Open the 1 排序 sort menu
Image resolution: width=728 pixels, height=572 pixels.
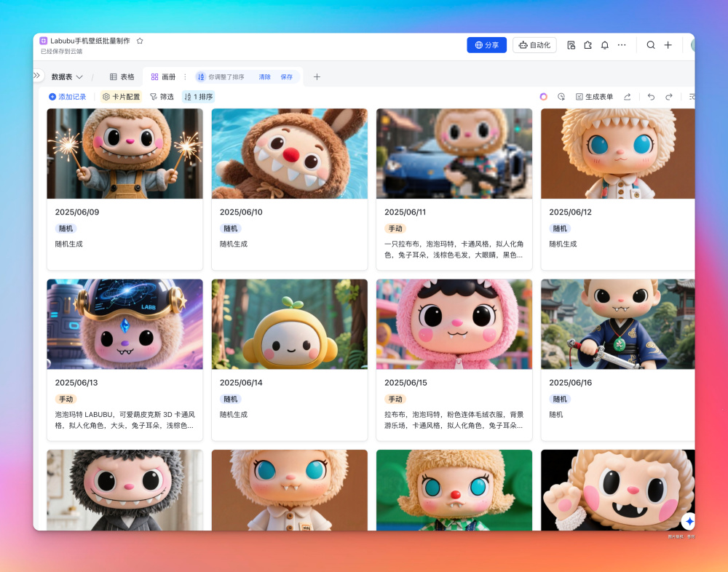pyautogui.click(x=198, y=97)
